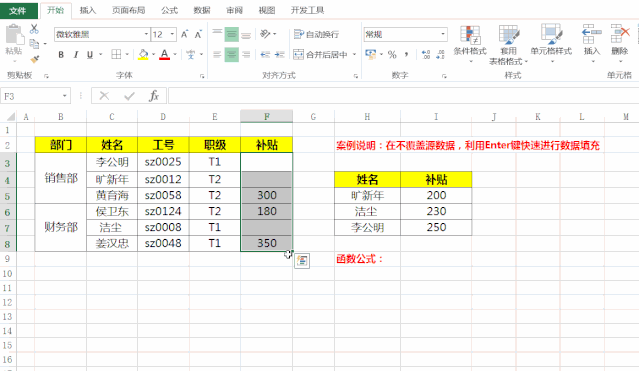639x371 pixels.
Task: Decrease font size with smaller A
Action: [198, 35]
